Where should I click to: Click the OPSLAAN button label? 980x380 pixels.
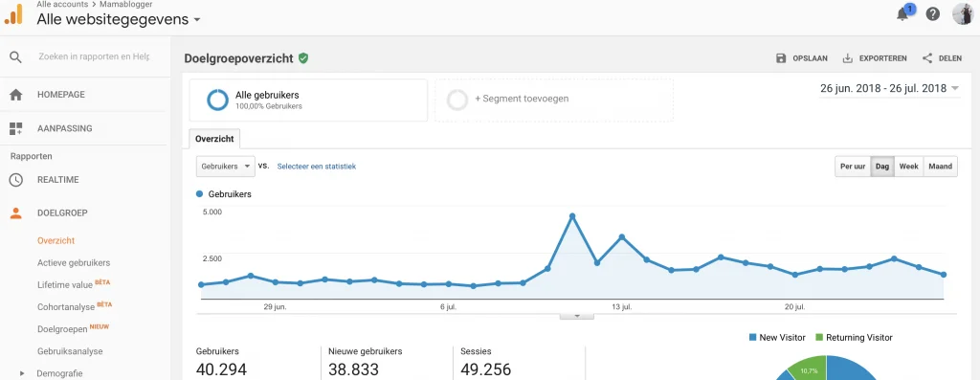pos(810,58)
